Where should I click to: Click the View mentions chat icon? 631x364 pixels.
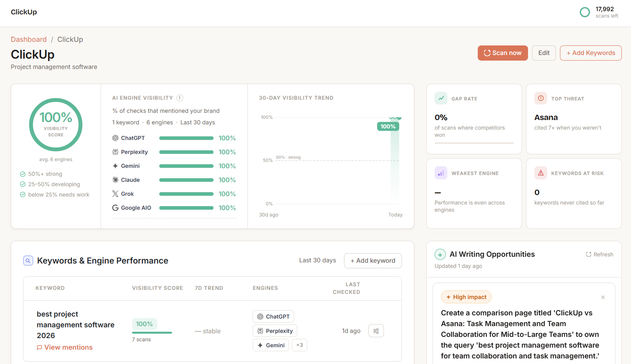point(40,348)
